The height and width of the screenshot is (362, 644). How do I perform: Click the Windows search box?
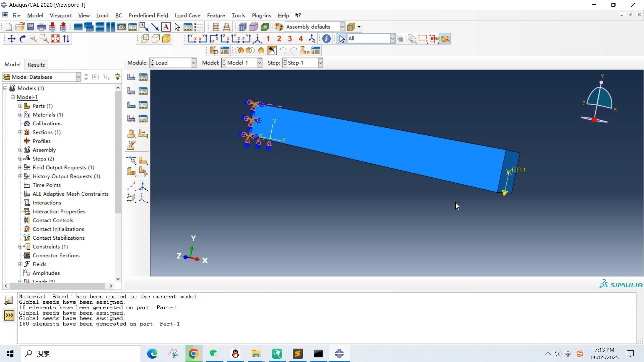pyautogui.click(x=80, y=354)
